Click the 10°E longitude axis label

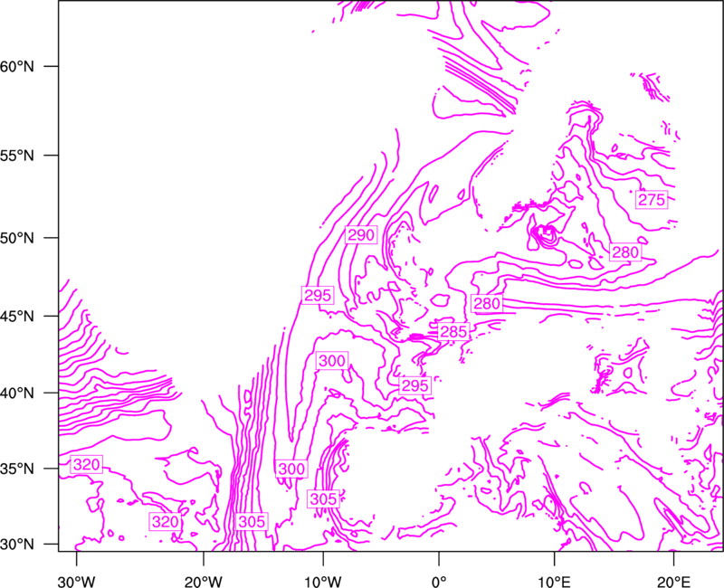click(554, 582)
